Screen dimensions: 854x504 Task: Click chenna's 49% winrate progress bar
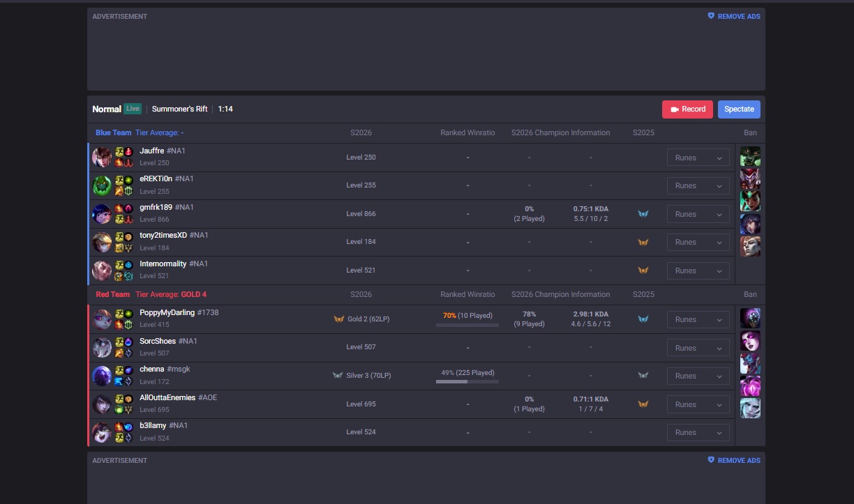point(467,381)
